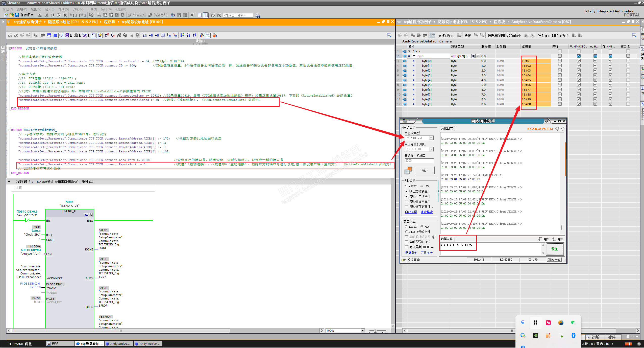Collapse the byte array row in DB7
The width and height of the screenshot is (644, 348).
coord(414,56)
